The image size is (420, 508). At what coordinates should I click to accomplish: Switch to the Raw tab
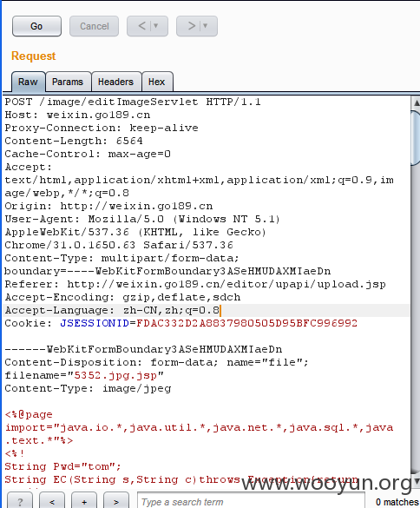pyautogui.click(x=28, y=82)
